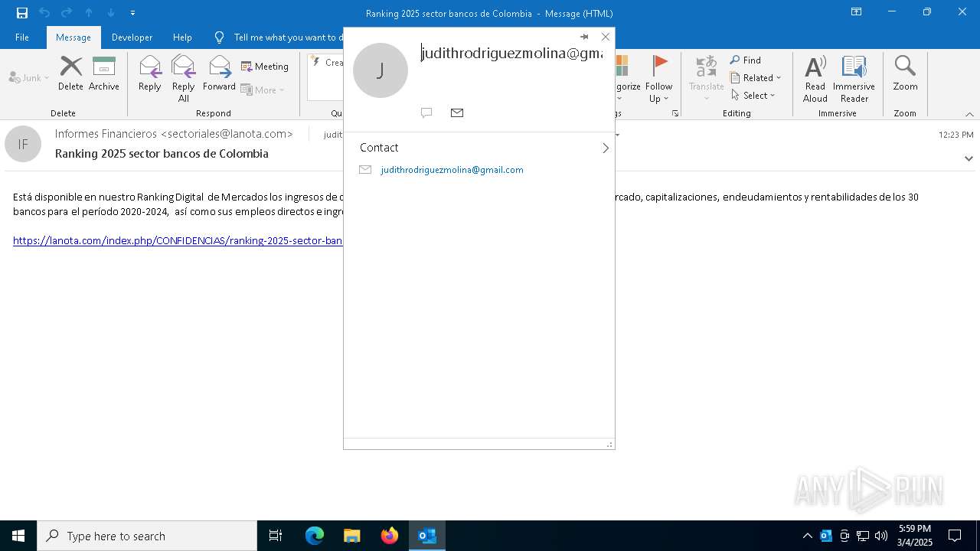
Task: Expand the Contact section arrow
Action: [606, 148]
